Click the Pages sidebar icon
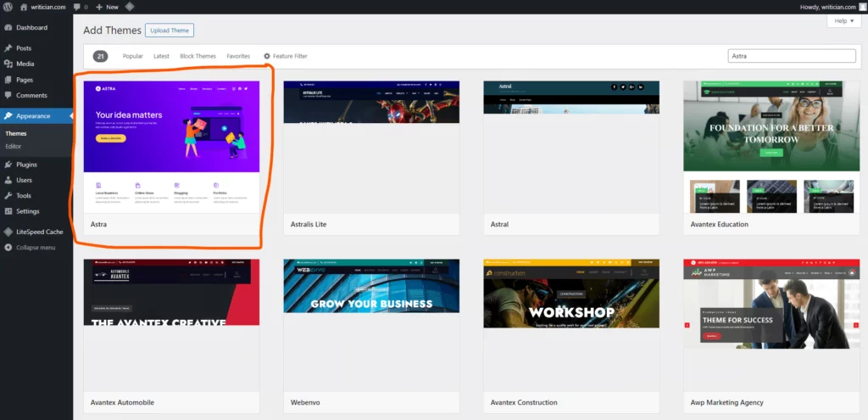The image size is (868, 420). (8, 80)
